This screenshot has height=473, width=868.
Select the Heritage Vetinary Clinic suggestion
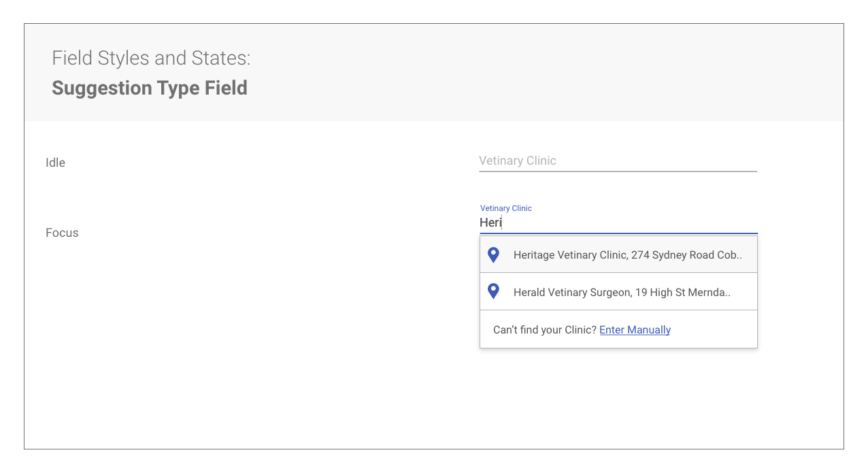point(618,255)
